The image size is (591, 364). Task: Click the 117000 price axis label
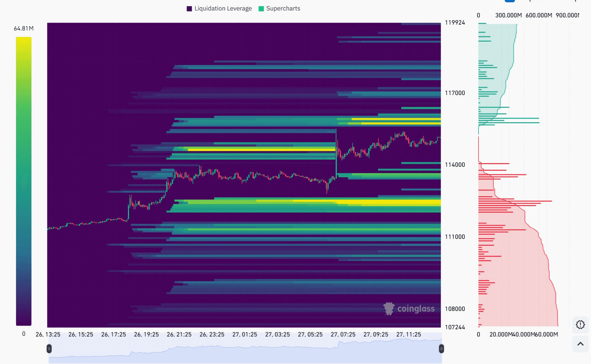(x=455, y=93)
